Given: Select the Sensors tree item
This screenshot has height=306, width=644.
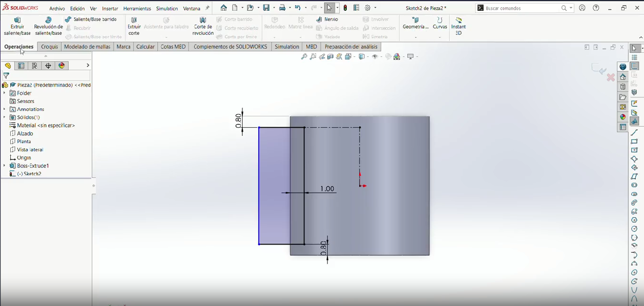Looking at the screenshot, I should coord(22,101).
